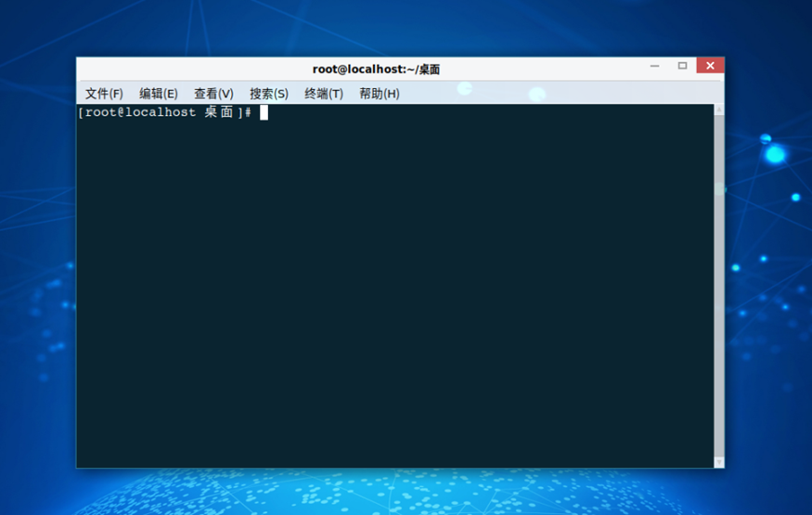Image resolution: width=812 pixels, height=515 pixels.
Task: Open the 帮助(H) menu
Action: 380,94
